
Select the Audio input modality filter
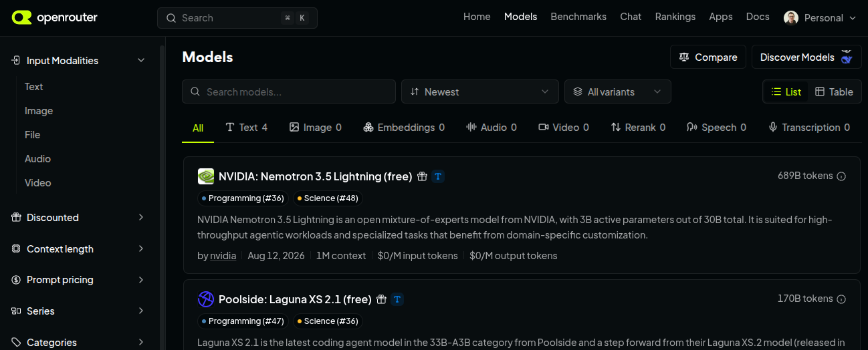tap(38, 159)
